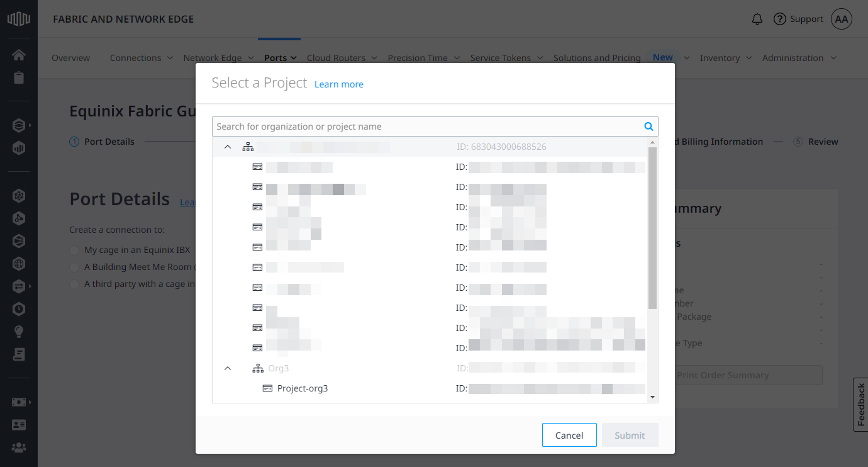Select the spider-web network hexagon sidebar icon
This screenshot has width=868, height=467.
[x=19, y=196]
